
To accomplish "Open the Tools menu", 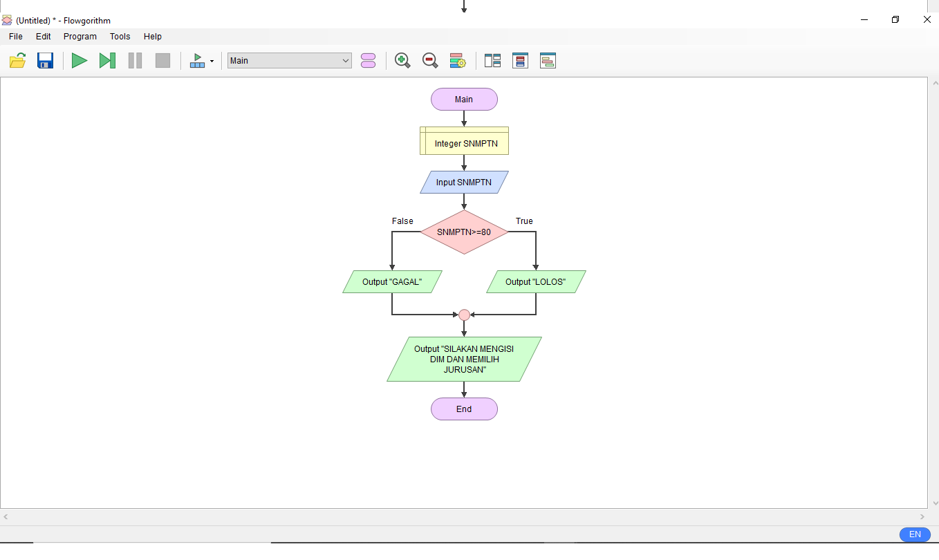I will pyautogui.click(x=120, y=37).
